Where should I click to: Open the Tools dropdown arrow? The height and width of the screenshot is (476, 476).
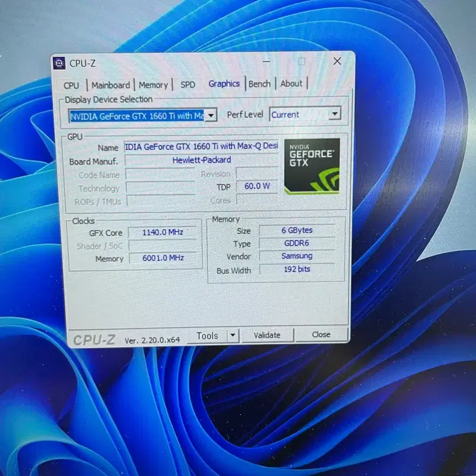point(233,335)
